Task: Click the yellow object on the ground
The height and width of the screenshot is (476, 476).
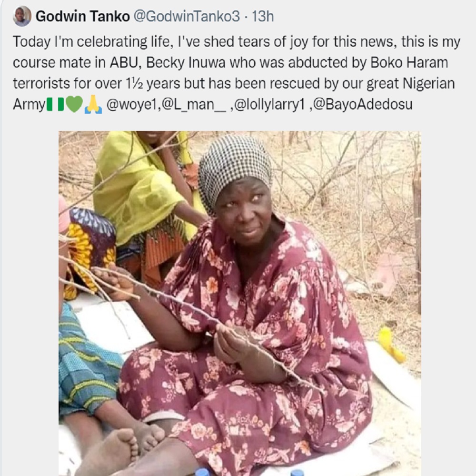Action: [390, 344]
